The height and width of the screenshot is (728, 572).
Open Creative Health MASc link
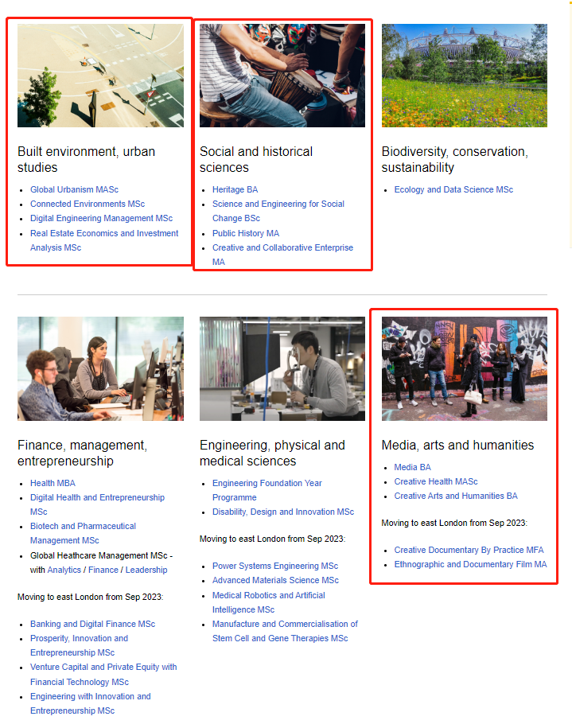(x=435, y=481)
